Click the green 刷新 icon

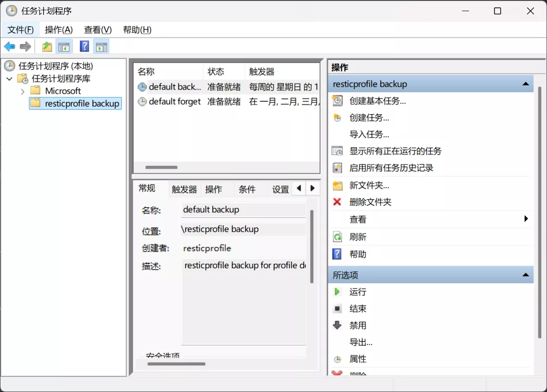click(337, 237)
